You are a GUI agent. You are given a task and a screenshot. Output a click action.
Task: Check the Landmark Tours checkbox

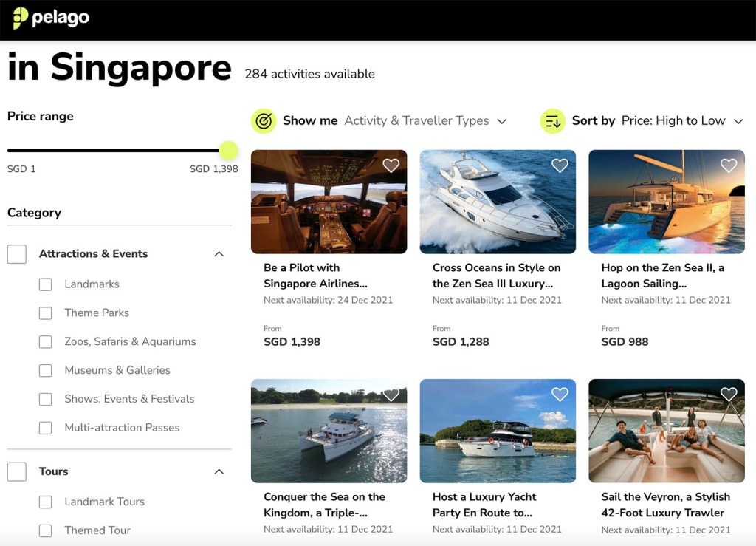coord(45,502)
